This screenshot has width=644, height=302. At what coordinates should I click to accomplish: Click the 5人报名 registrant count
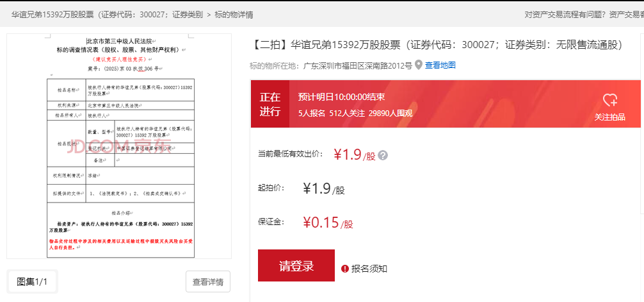tap(312, 113)
